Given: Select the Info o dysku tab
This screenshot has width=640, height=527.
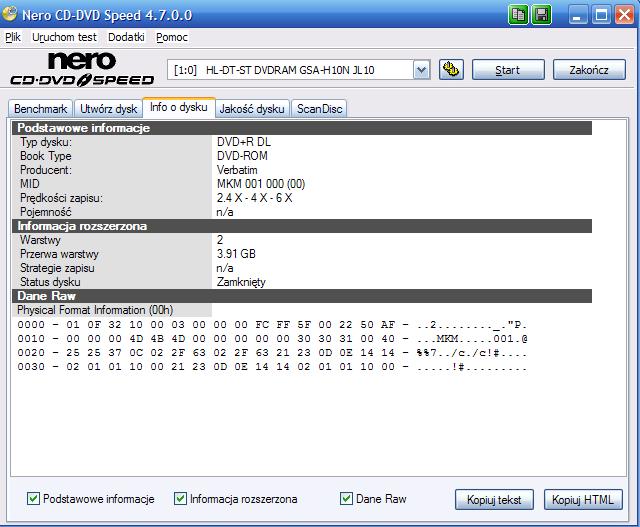Looking at the screenshot, I should point(179,107).
